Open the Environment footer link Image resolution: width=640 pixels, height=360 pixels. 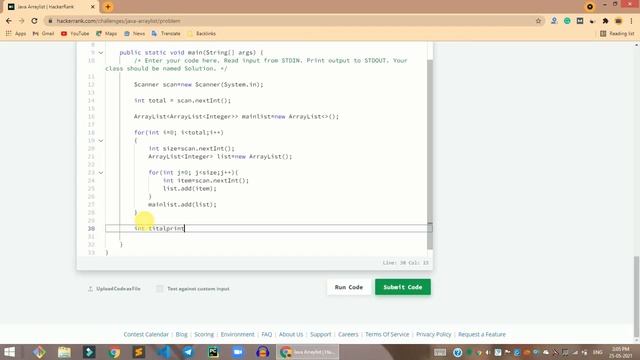[x=238, y=334]
